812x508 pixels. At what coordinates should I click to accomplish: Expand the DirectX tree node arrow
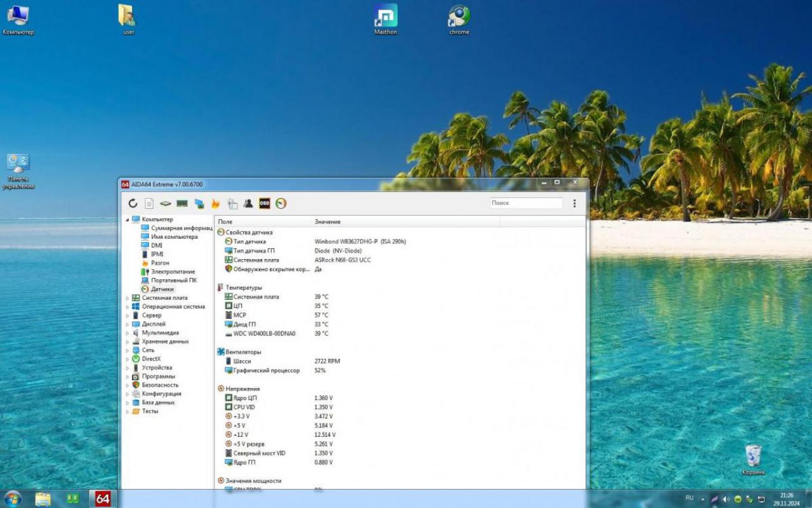click(127, 359)
